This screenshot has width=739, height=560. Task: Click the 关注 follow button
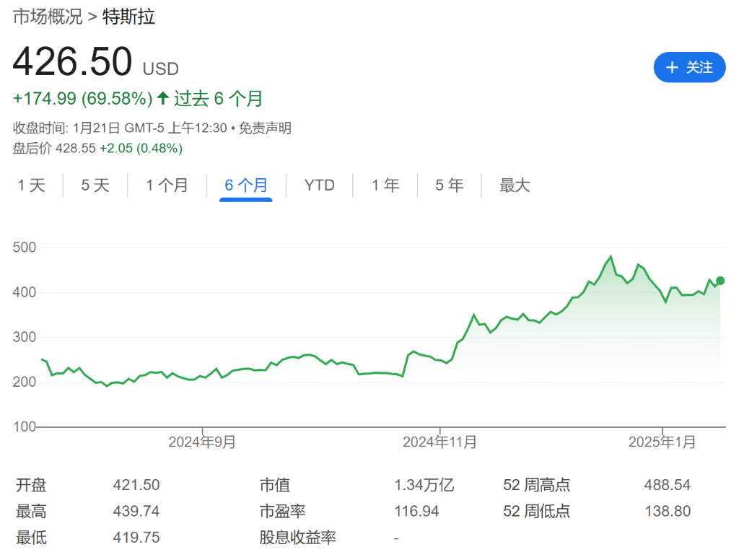tap(689, 67)
